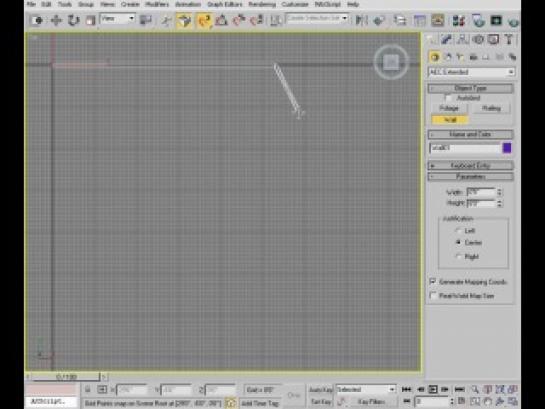Open the Modify panel tab icon
The height and width of the screenshot is (409, 545).
447,40
